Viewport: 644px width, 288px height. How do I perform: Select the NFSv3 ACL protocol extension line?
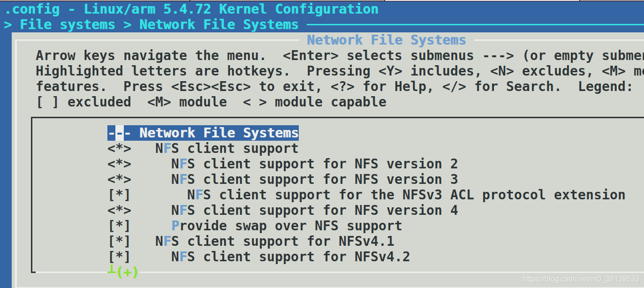(x=406, y=195)
